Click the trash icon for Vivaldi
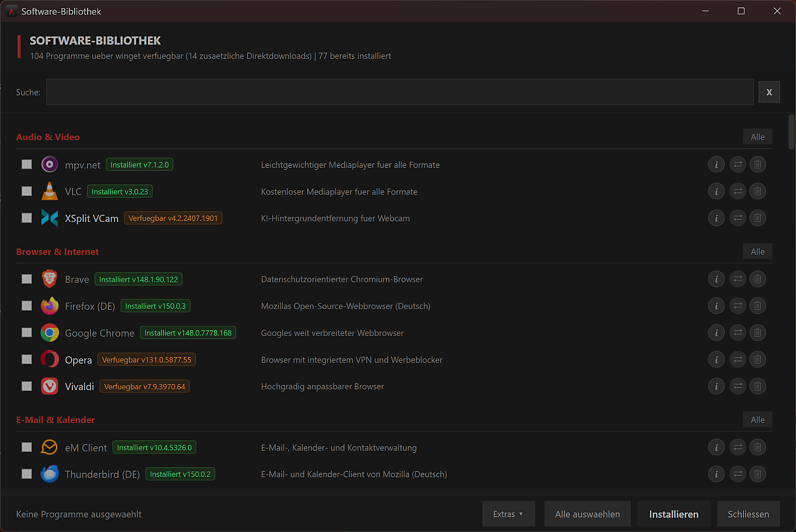 [757, 386]
